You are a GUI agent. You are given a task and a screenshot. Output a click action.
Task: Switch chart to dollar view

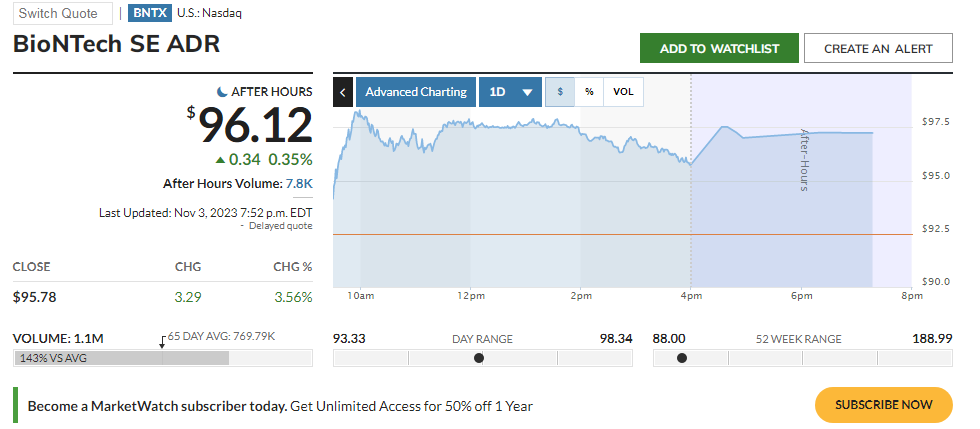[560, 92]
